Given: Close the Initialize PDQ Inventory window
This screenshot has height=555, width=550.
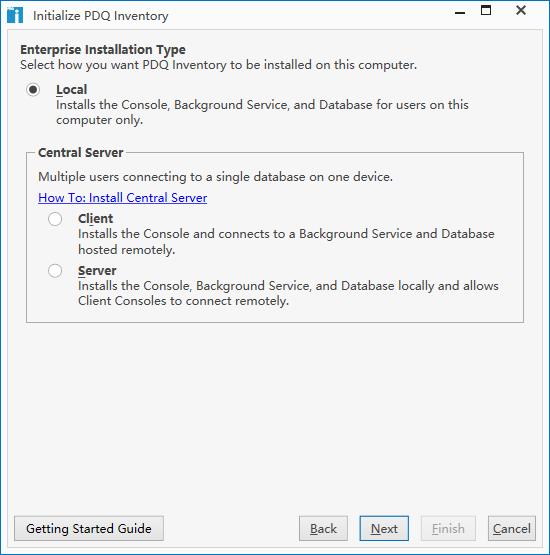Looking at the screenshot, I should pos(521,10).
